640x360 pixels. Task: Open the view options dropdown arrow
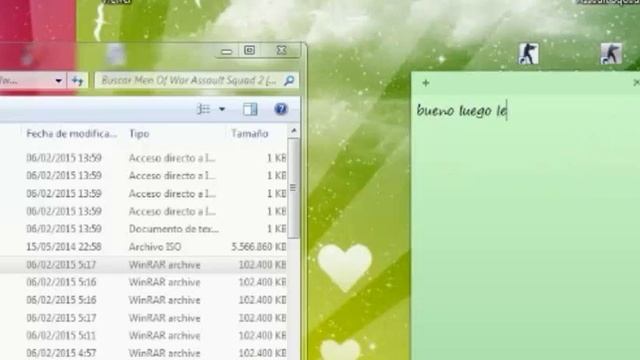click(222, 109)
